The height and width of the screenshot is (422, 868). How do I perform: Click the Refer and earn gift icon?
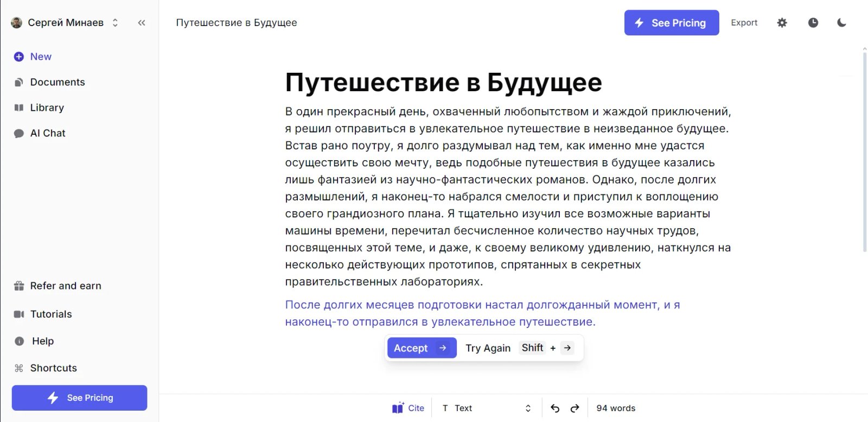click(19, 286)
